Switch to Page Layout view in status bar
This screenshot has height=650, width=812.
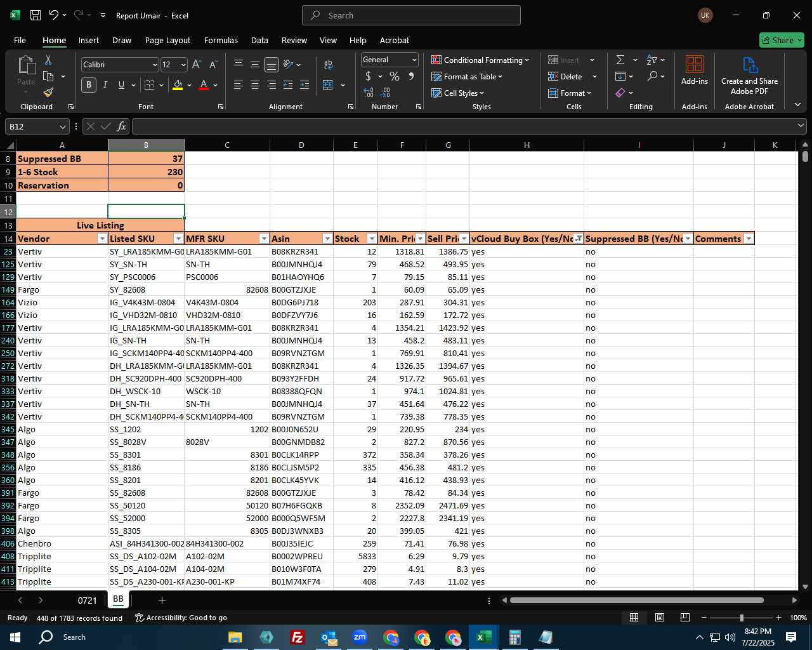pos(660,618)
